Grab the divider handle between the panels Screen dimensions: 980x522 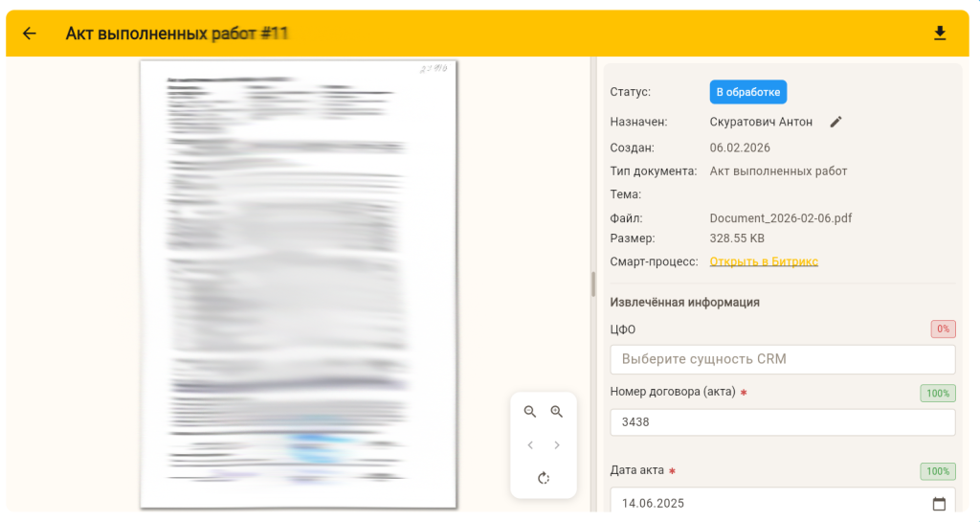593,284
